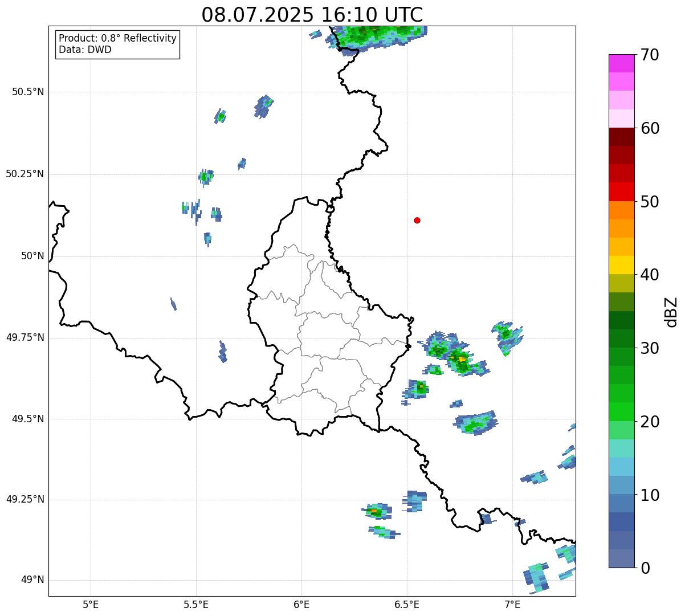Click the 49.25°N latitude label

click(25, 499)
